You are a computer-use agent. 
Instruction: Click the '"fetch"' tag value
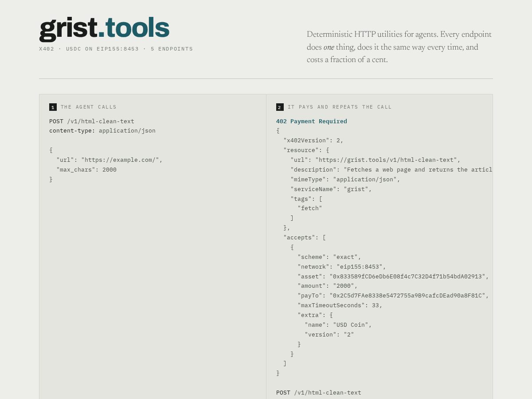coord(310,208)
